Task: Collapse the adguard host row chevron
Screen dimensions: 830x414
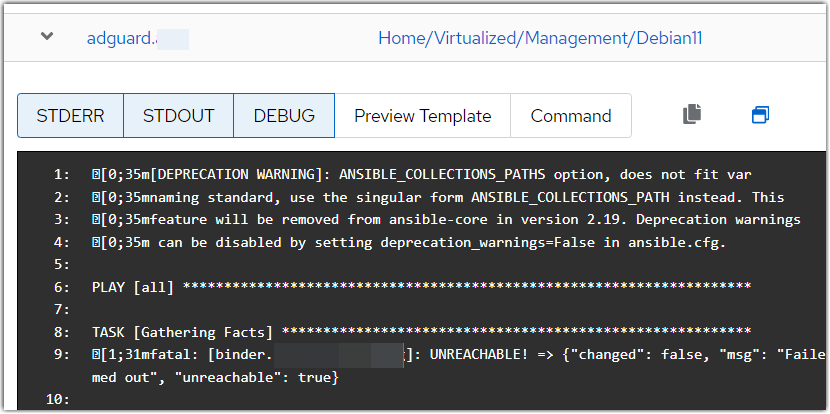Action: [x=46, y=37]
